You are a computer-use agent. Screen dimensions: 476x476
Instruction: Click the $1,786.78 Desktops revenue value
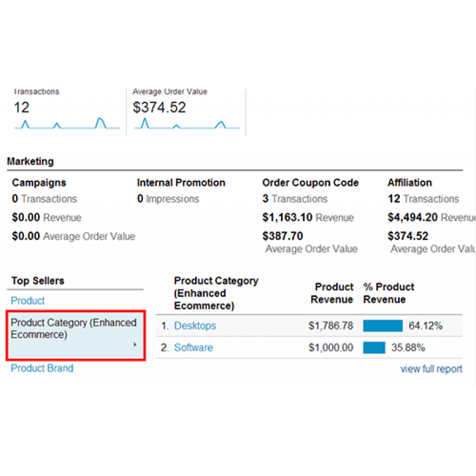click(x=331, y=326)
